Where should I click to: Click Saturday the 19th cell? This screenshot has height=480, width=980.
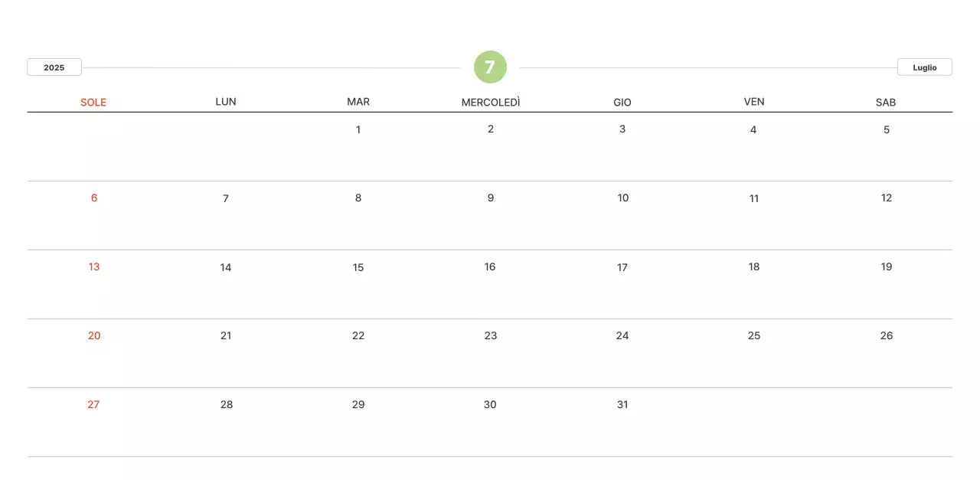click(887, 266)
